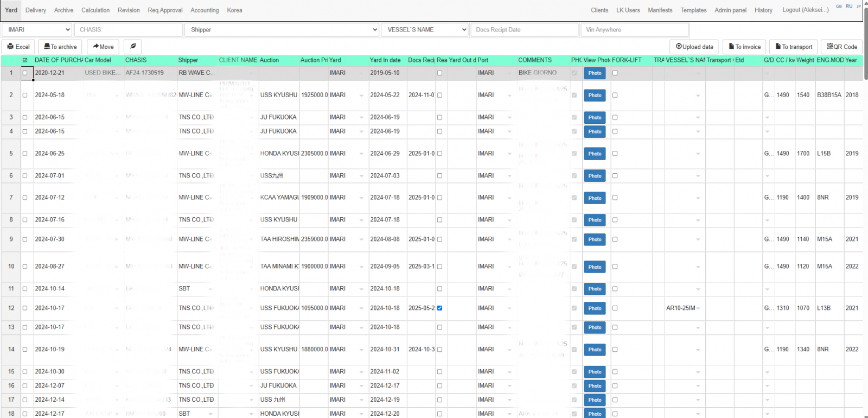Viewport: 868px width, 418px height.
Task: Click the leaf icon button beside Move
Action: coord(133,47)
